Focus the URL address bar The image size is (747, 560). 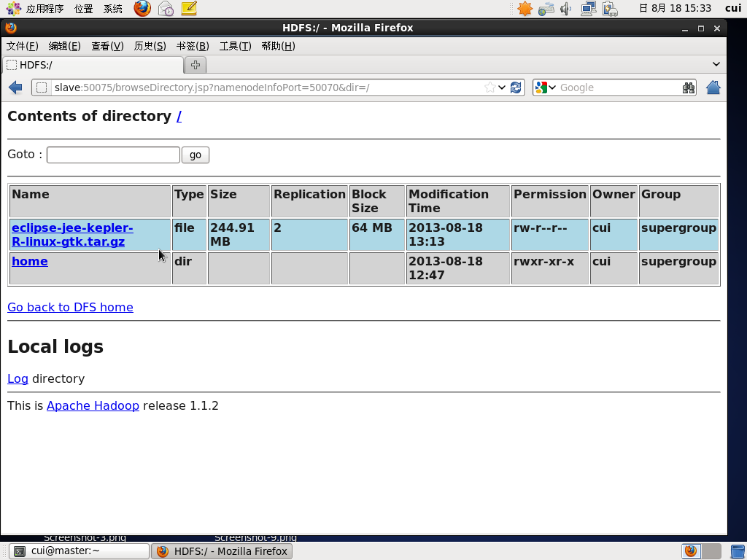pyautogui.click(x=267, y=87)
